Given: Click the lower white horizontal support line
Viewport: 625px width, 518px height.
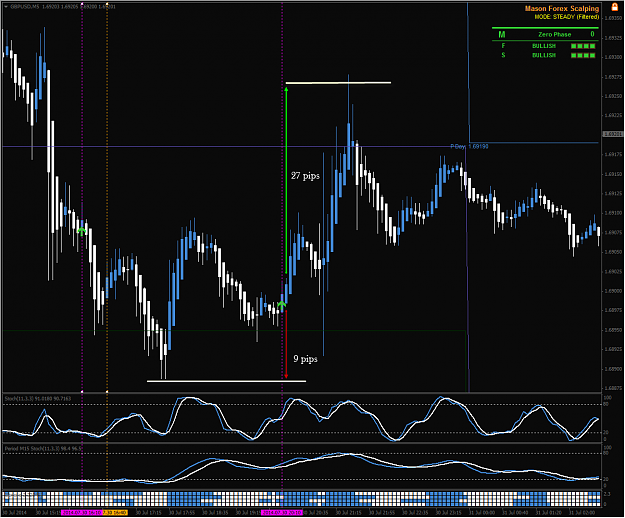Looking at the screenshot, I should 226,381.
